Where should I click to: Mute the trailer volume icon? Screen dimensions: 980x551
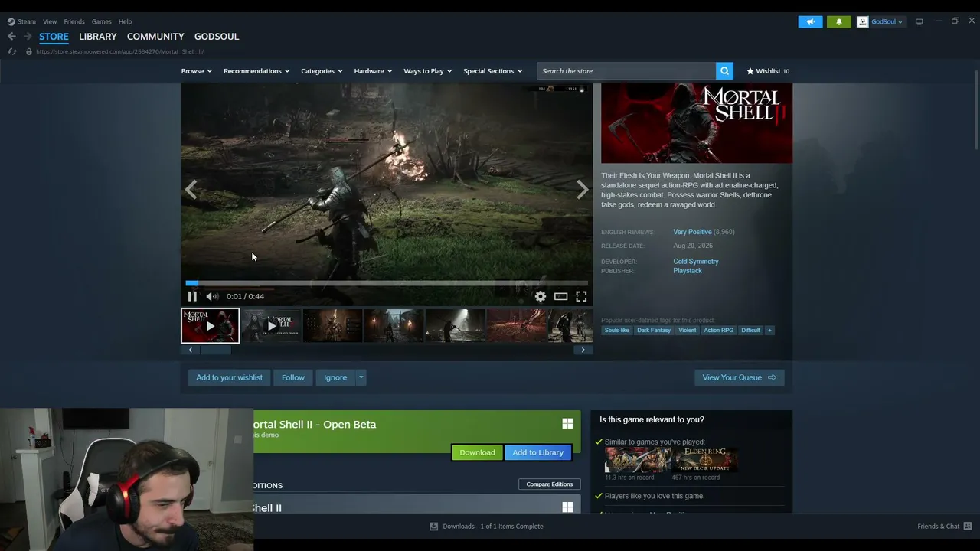(212, 296)
